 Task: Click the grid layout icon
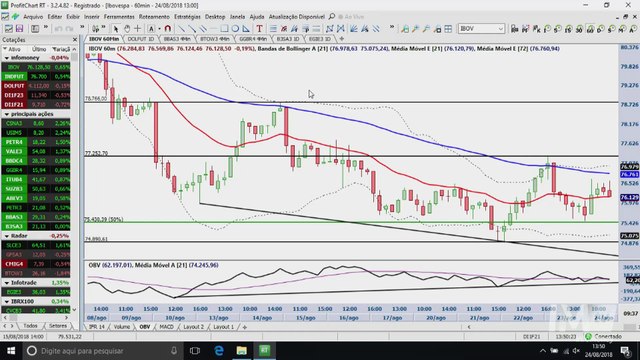pyautogui.click(x=448, y=29)
